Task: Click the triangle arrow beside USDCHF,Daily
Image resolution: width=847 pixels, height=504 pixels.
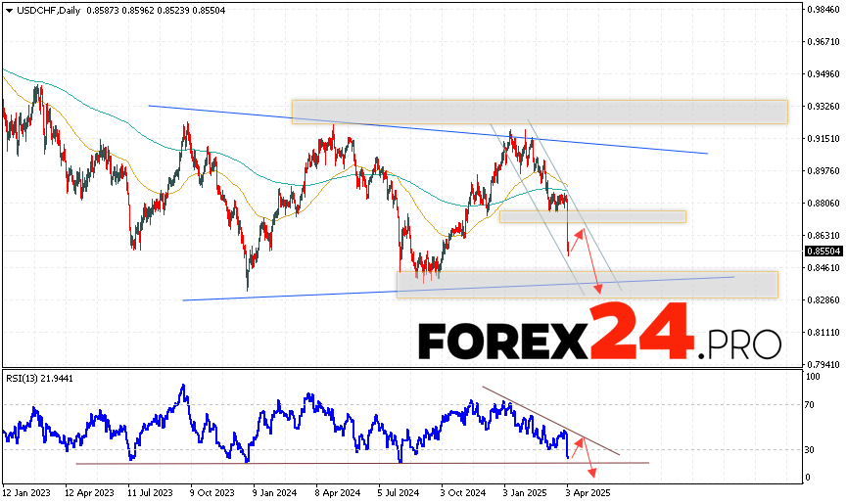Action: tap(7, 8)
